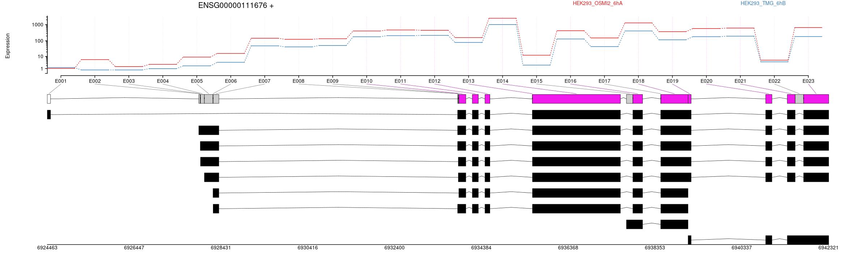Click the gene title ENSG00000111676 +
This screenshot has width=868, height=253.
tap(236, 5)
